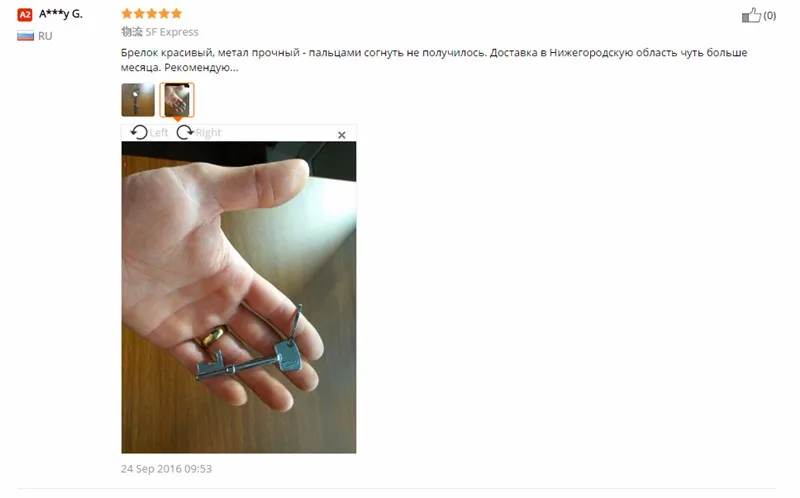Rotate the photo left using the counterclockwise arrow icon
The width and height of the screenshot is (800, 498).
138,133
